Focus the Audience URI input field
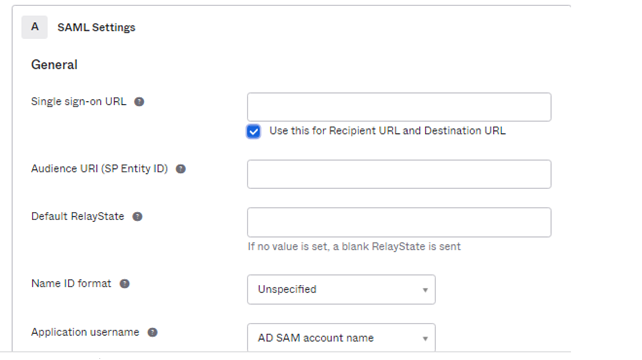Image resolution: width=642 pixels, height=360 pixels. pyautogui.click(x=399, y=174)
